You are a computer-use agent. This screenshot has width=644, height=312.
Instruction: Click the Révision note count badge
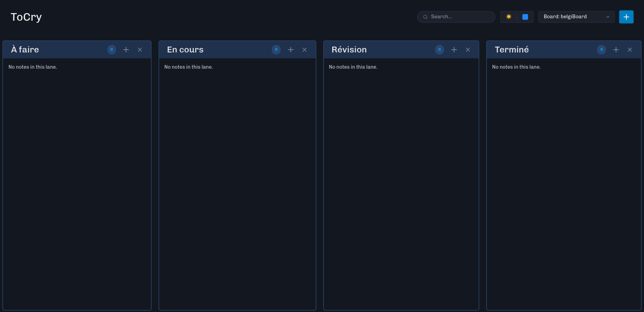(440, 50)
